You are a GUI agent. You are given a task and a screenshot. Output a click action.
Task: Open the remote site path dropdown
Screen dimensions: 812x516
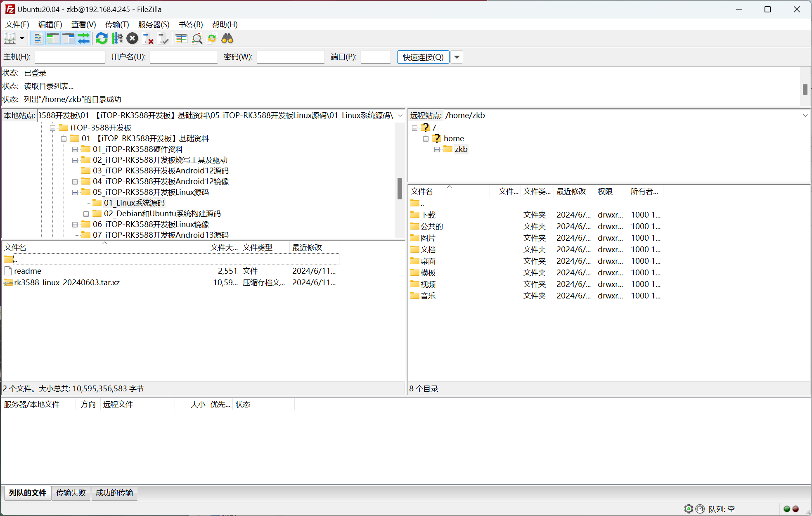(805, 116)
